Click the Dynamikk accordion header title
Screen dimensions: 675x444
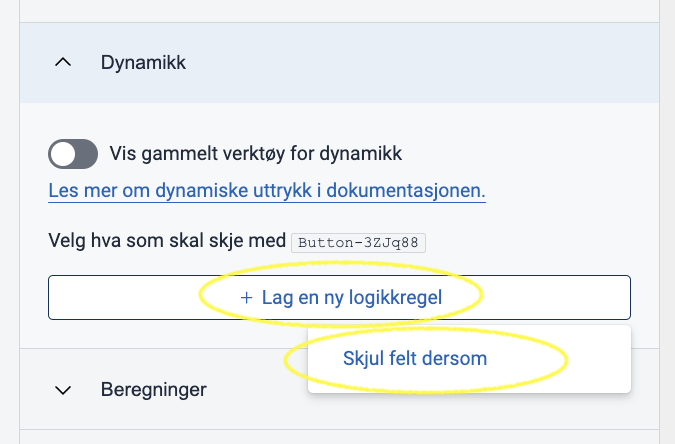point(143,62)
